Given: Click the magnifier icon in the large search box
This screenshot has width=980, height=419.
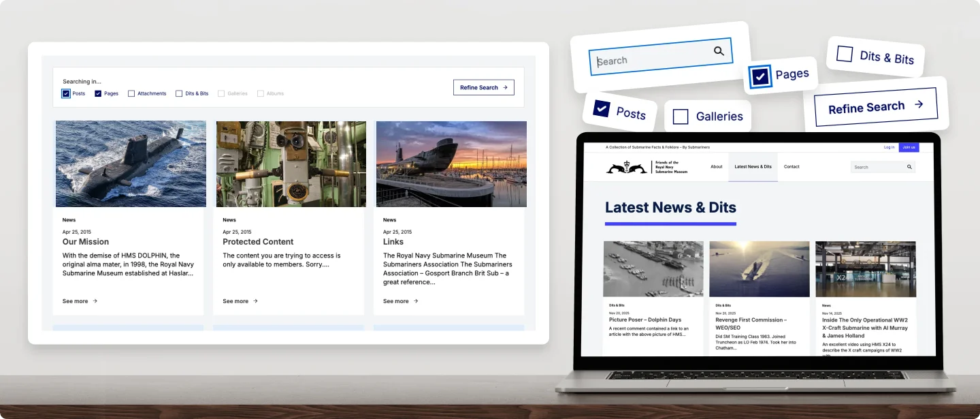Looking at the screenshot, I should pyautogui.click(x=719, y=51).
